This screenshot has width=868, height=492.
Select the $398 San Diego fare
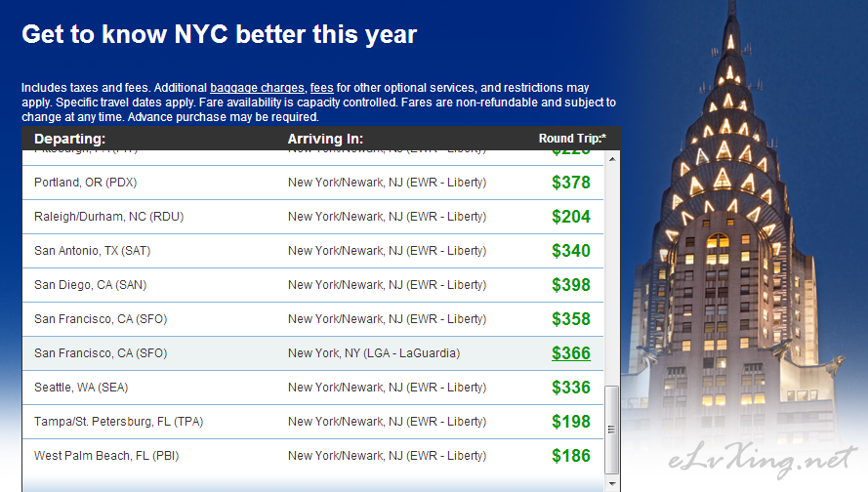coord(571,285)
